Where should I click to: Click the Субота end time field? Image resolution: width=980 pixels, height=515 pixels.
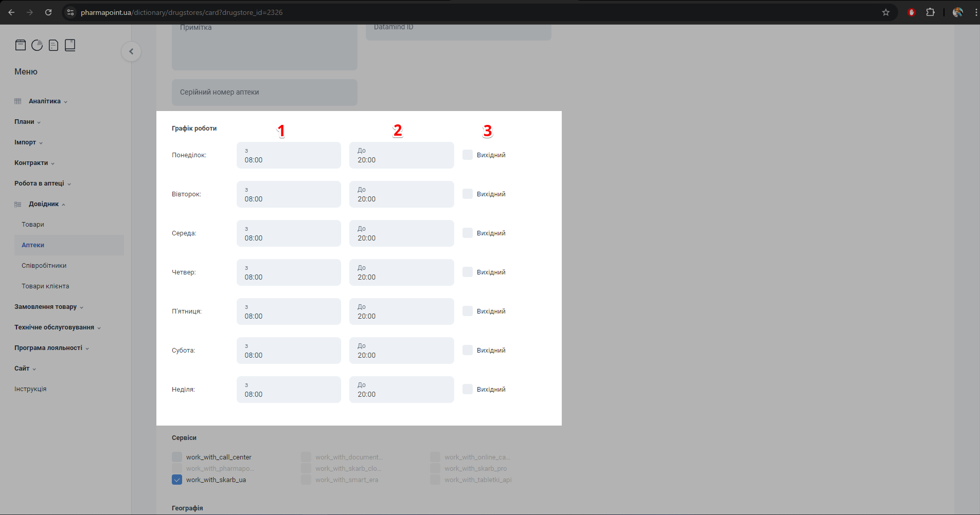(401, 351)
